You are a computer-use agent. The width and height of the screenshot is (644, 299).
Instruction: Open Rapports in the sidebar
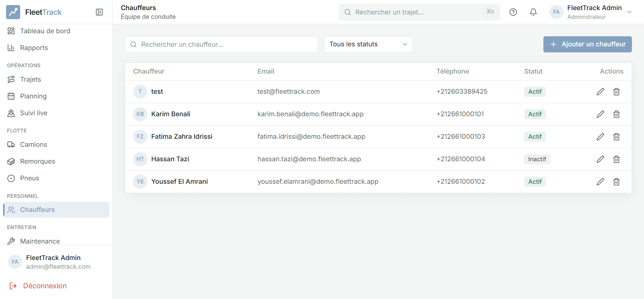[x=56, y=48]
